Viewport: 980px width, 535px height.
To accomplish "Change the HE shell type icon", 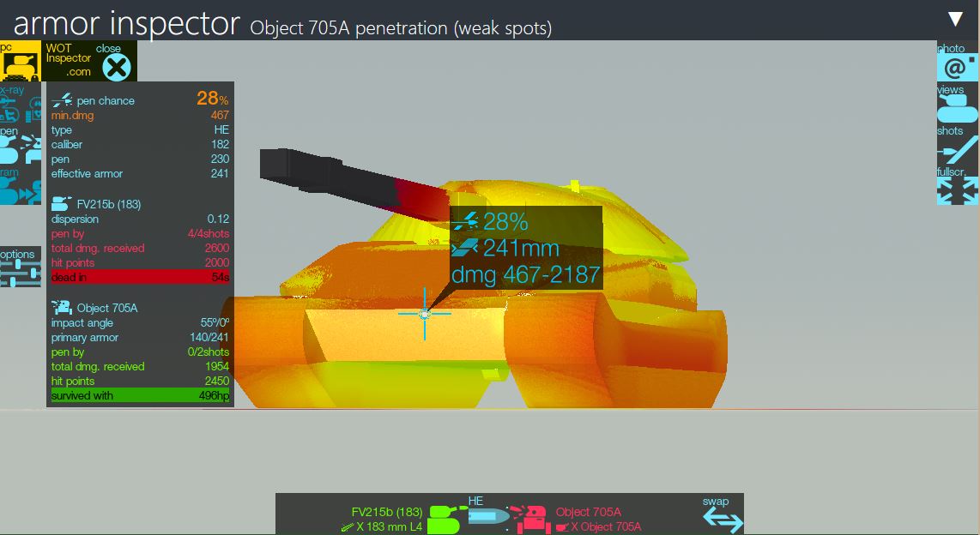I will pos(488,516).
